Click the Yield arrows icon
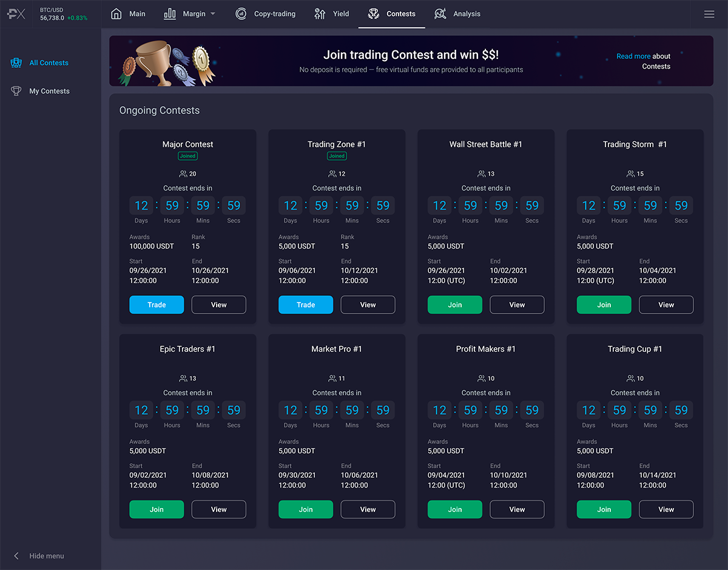This screenshot has height=570, width=728. click(x=320, y=14)
